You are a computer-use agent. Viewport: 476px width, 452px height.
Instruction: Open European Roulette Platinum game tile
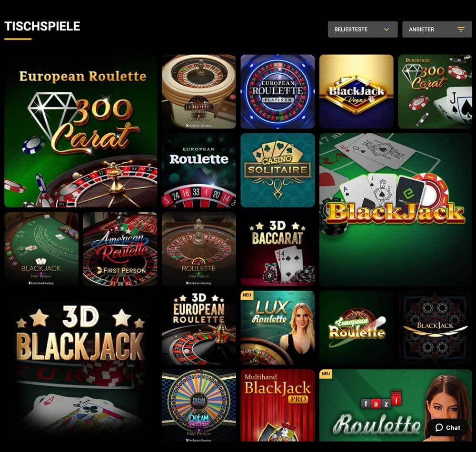pos(278,92)
